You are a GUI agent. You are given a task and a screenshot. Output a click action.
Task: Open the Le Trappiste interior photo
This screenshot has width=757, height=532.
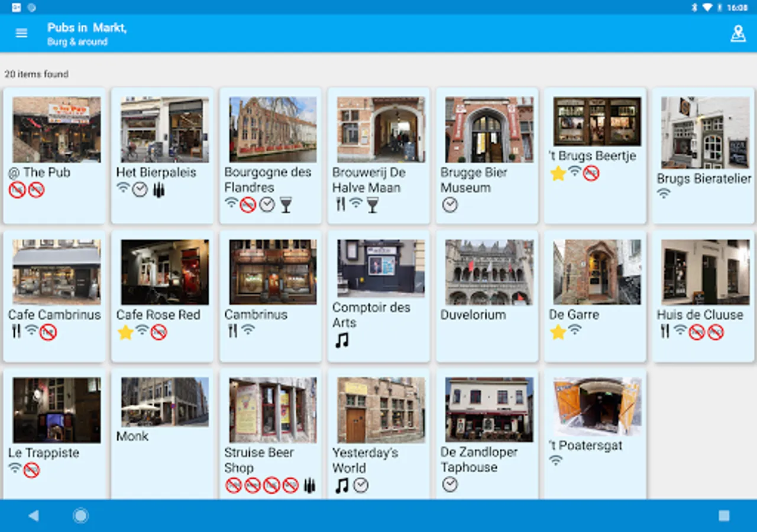tap(57, 410)
